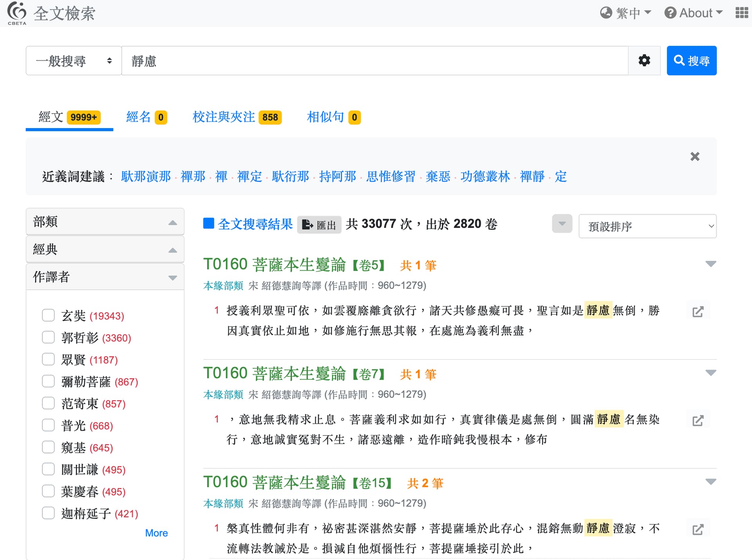This screenshot has height=560, width=752.
Task: Click the 匯出 export button
Action: click(x=319, y=225)
